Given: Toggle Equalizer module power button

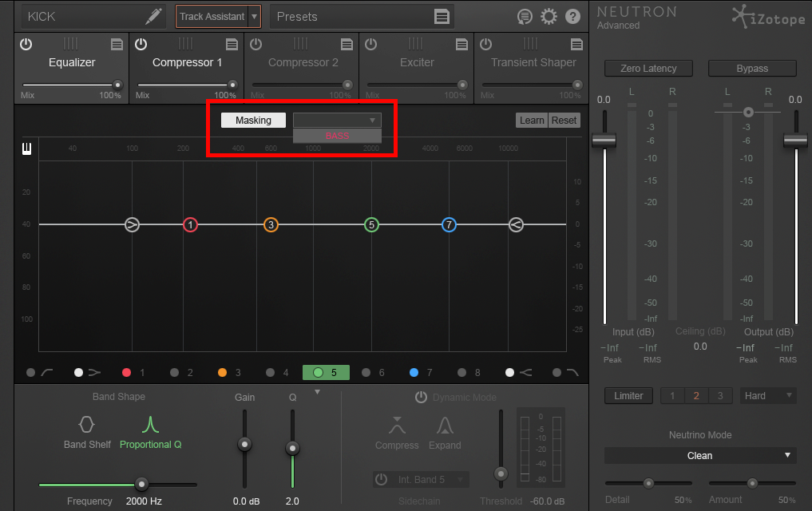Looking at the screenshot, I should click(26, 45).
